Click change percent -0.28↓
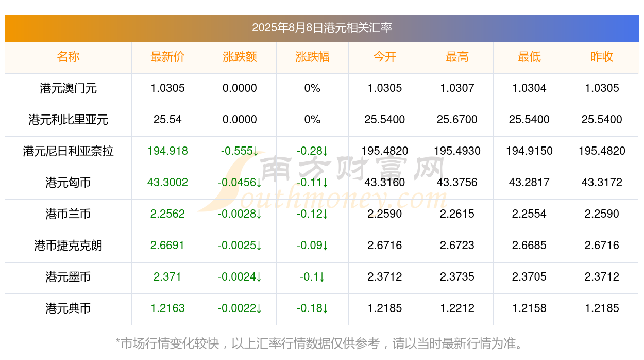 312,151
